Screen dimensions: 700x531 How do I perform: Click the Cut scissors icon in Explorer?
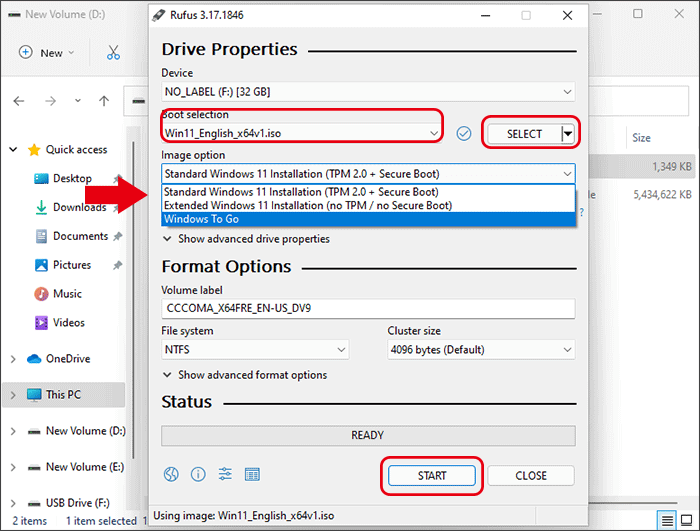click(x=113, y=53)
